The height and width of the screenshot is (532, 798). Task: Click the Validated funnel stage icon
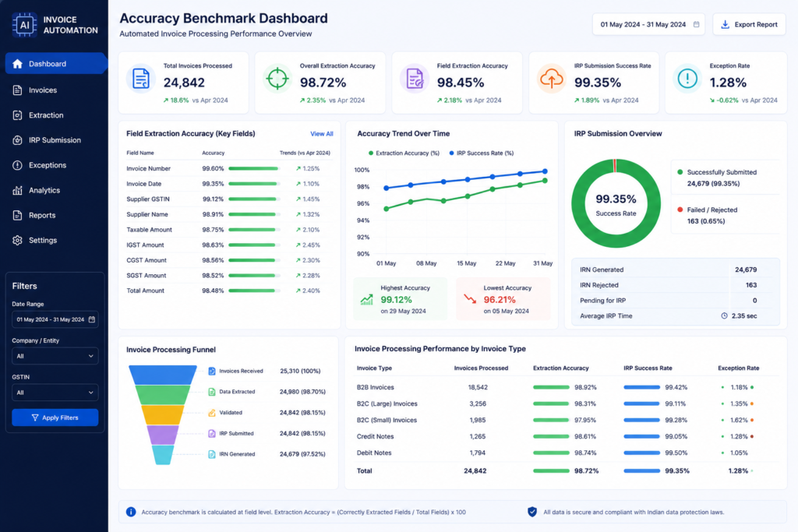[212, 413]
